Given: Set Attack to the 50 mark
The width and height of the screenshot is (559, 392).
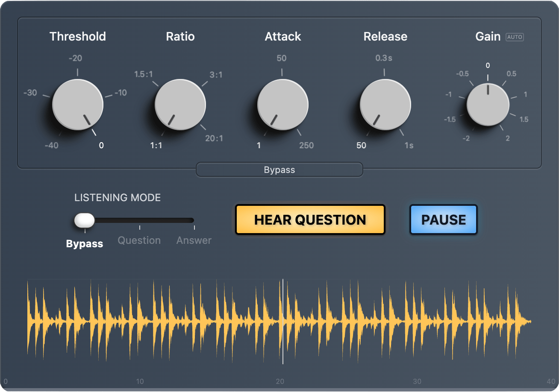Looking at the screenshot, I should pos(282,59).
